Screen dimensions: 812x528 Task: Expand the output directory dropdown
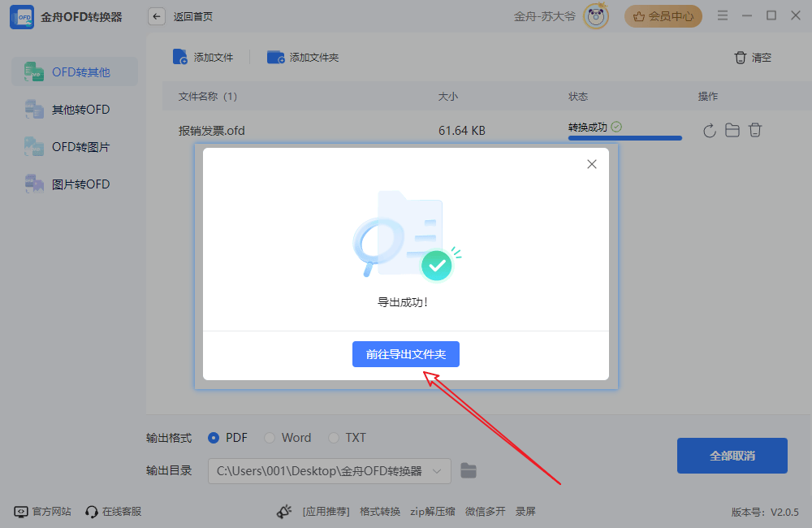[x=439, y=471]
